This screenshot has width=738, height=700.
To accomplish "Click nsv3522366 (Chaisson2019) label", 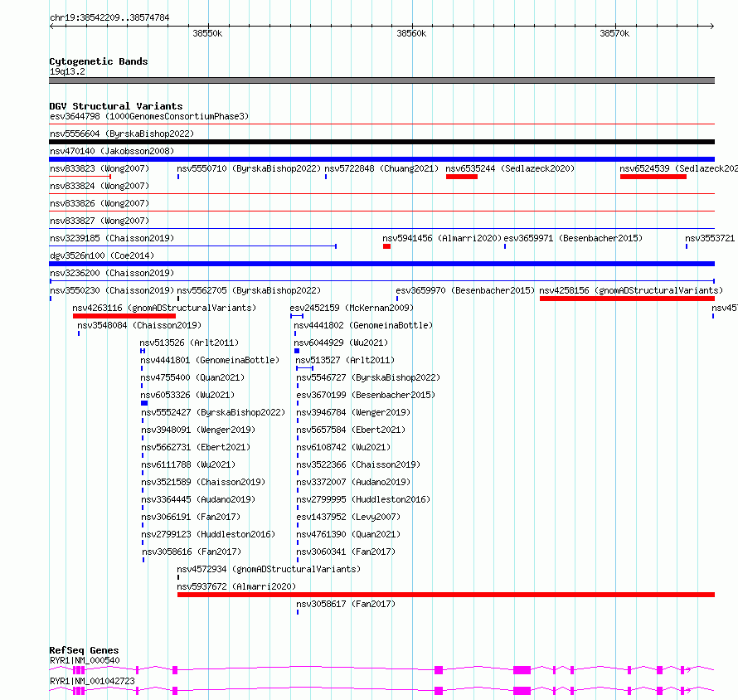I will click(x=358, y=464).
